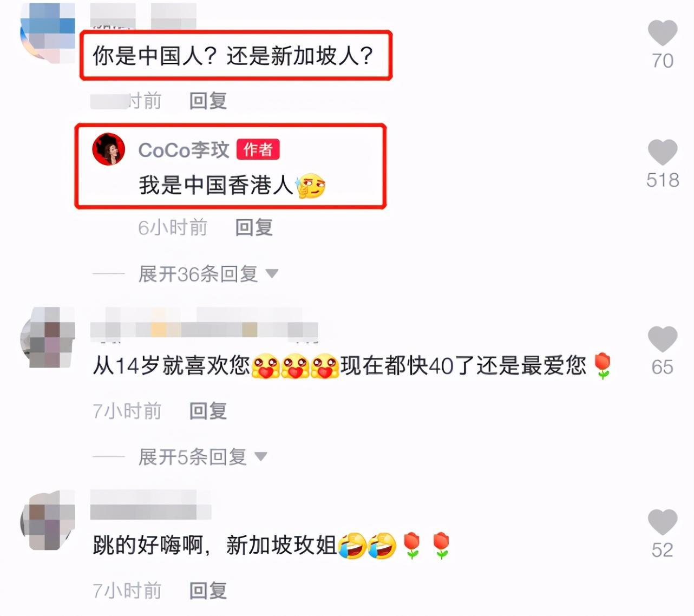Screen dimensions: 694x616
Task: Select the comment 你是中国人？还是新加坡人？
Action: coord(233,55)
